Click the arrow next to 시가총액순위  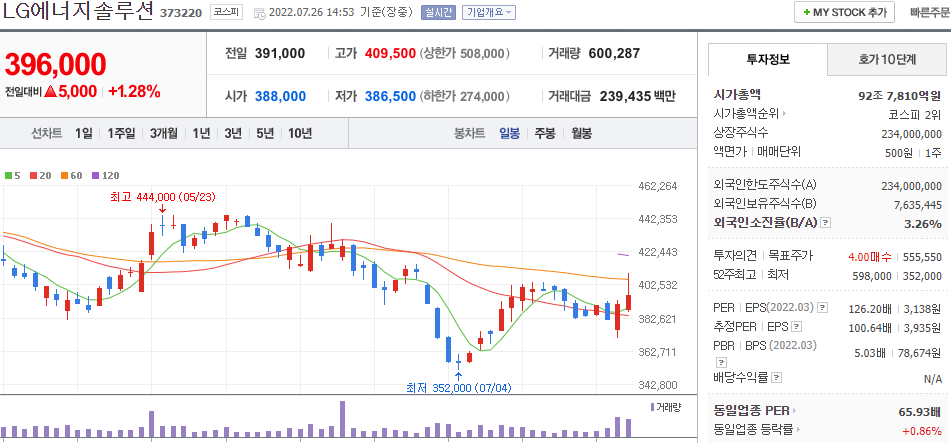click(784, 113)
